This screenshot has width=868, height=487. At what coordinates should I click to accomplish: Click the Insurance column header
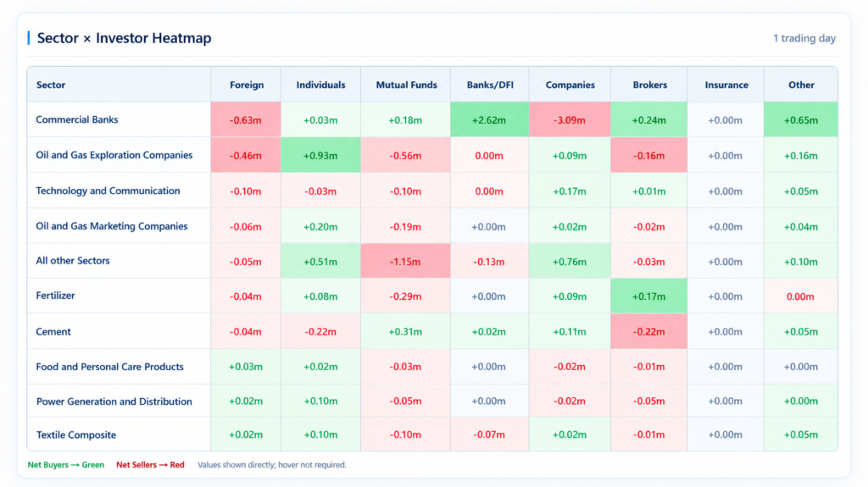click(x=726, y=85)
